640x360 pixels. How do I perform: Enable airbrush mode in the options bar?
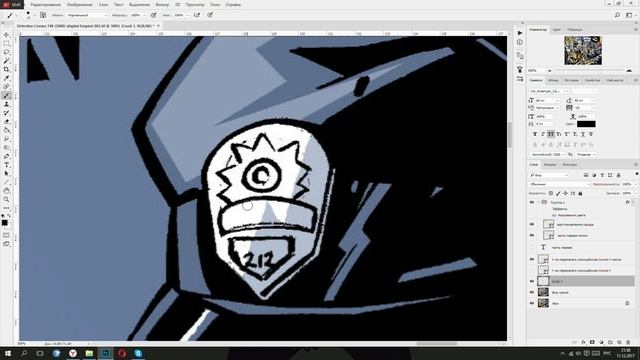197,15
